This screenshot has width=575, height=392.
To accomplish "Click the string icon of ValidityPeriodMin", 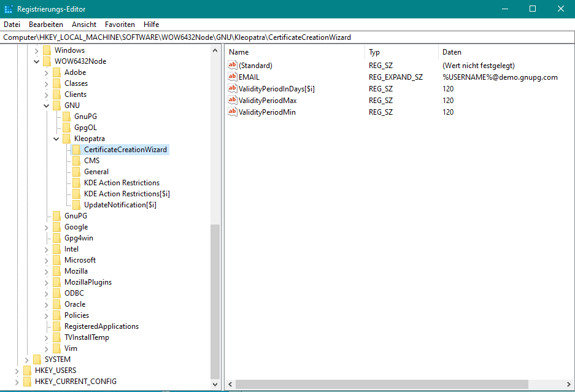I will point(233,112).
